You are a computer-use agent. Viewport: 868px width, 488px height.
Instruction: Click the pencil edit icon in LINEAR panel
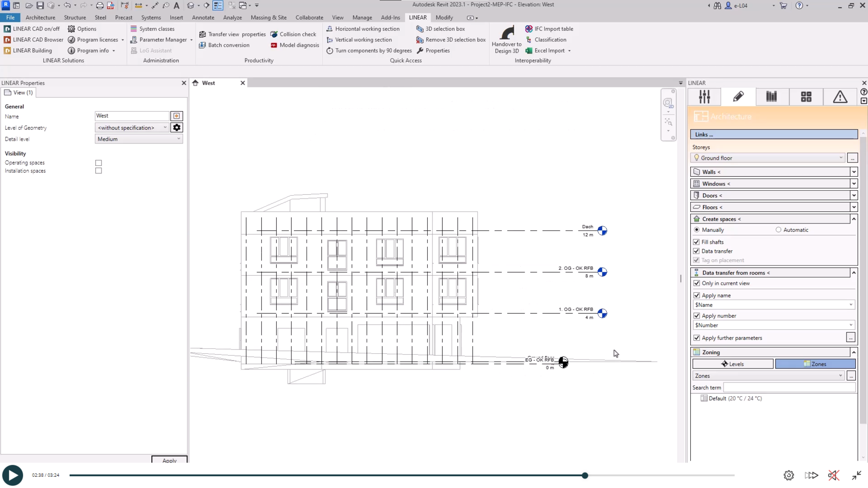pyautogui.click(x=738, y=97)
